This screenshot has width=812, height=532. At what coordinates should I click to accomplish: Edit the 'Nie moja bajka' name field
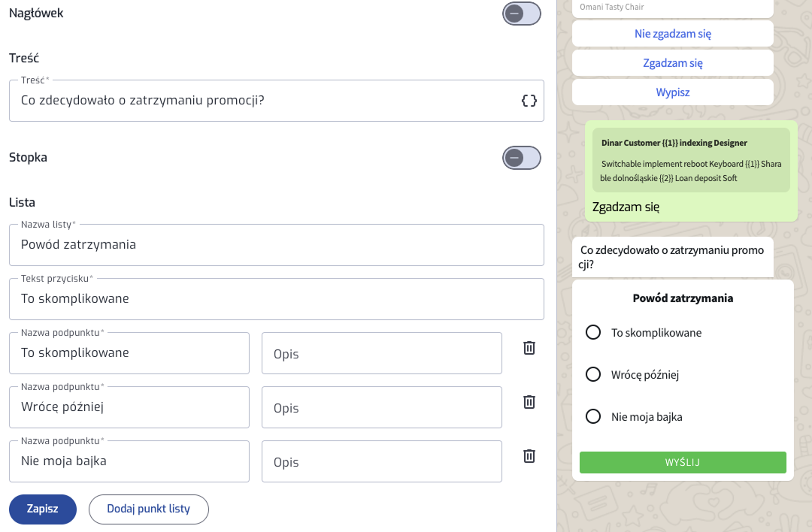click(129, 461)
